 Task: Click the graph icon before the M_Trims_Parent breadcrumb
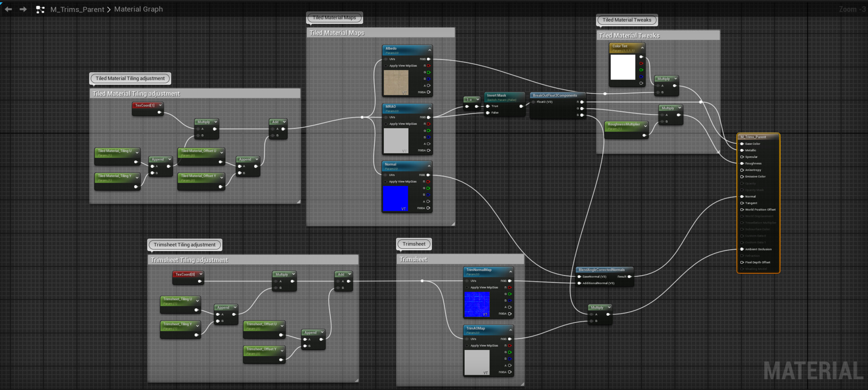(40, 10)
